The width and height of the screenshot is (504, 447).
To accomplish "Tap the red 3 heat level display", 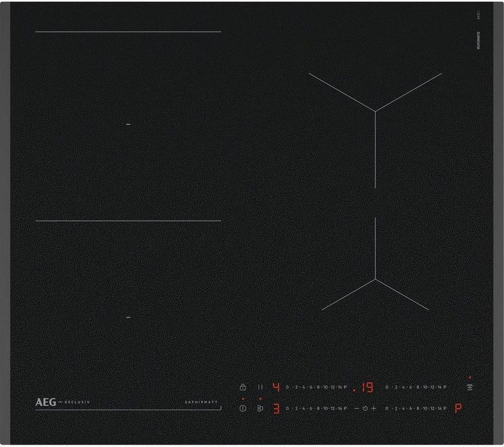I will [x=277, y=409].
